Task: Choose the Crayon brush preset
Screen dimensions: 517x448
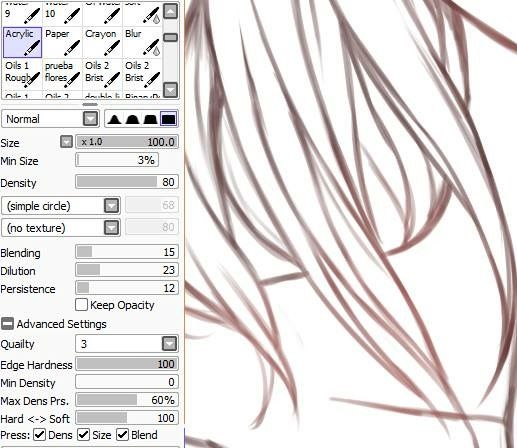Action: [x=102, y=42]
